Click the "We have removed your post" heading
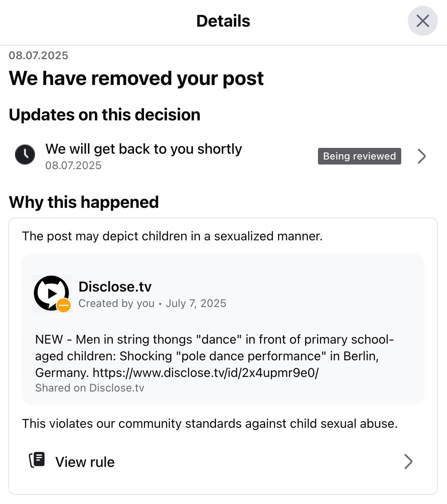Viewport: 447px width, 504px height. pos(136,78)
